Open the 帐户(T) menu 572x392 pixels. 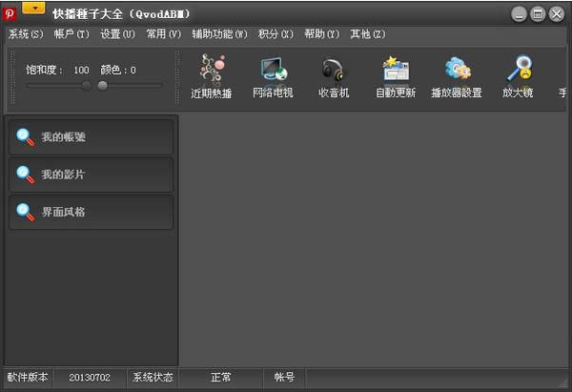click(71, 34)
